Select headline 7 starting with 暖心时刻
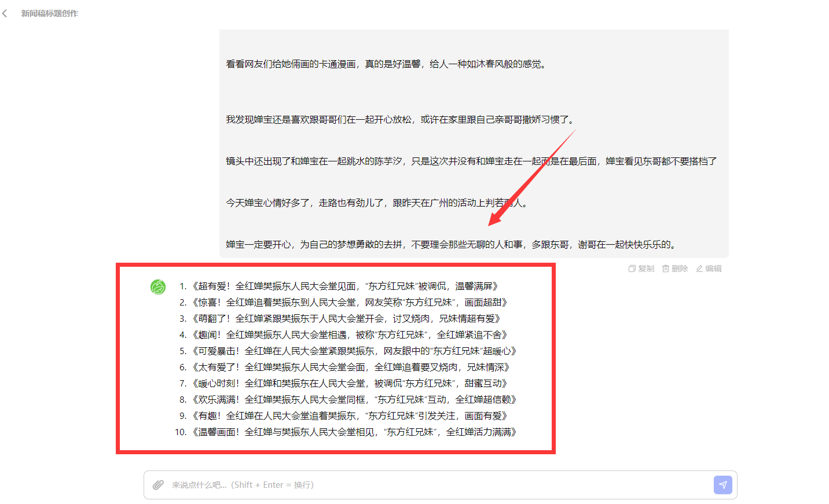Image resolution: width=829 pixels, height=504 pixels. 350,383
